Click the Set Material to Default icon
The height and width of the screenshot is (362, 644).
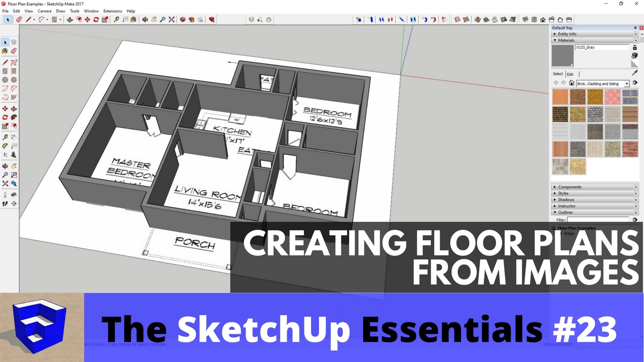point(635,64)
